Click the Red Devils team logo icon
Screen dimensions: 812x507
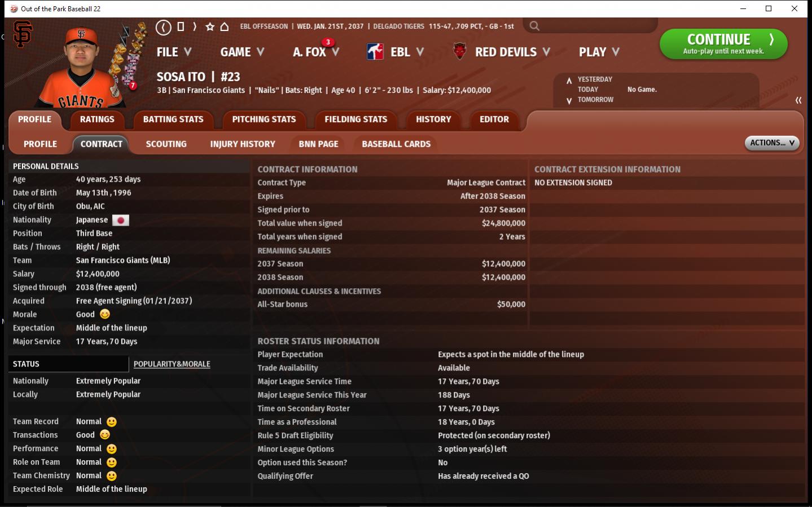460,52
